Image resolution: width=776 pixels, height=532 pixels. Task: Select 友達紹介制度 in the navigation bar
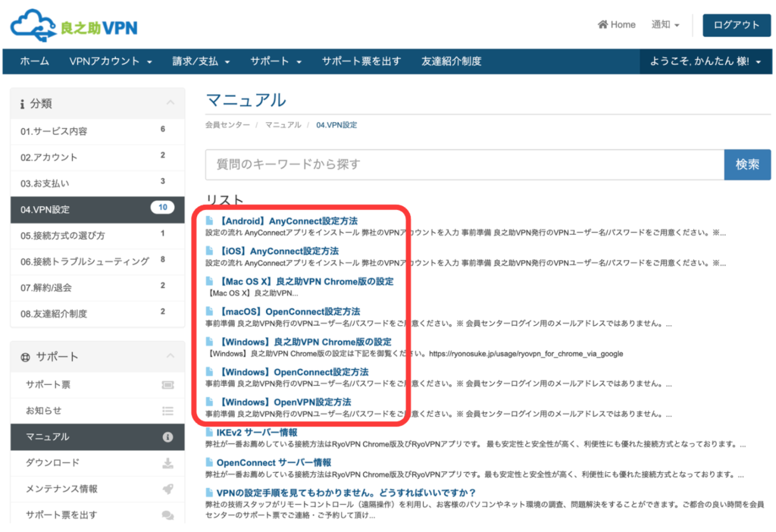(451, 61)
